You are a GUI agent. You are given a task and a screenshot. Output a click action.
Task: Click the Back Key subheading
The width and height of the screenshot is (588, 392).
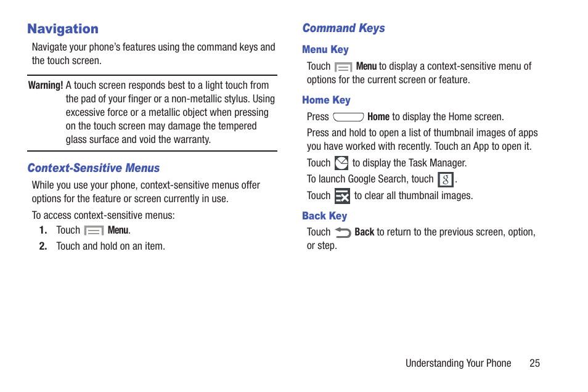pos(324,216)
